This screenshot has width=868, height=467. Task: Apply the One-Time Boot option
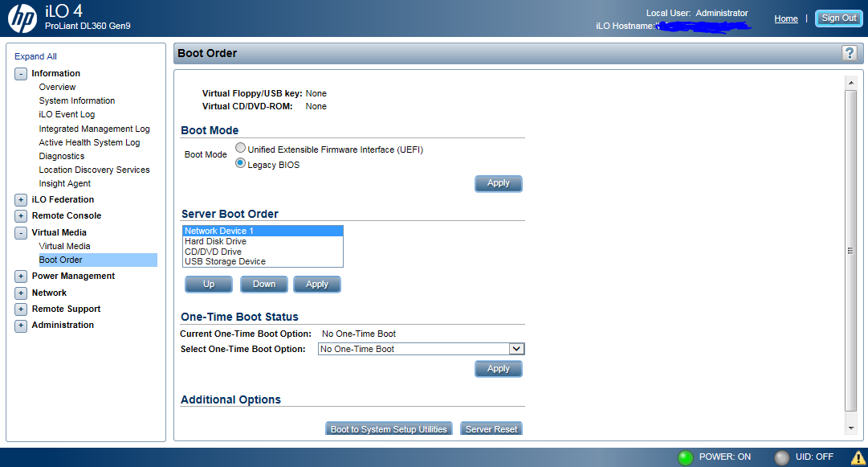click(x=498, y=369)
